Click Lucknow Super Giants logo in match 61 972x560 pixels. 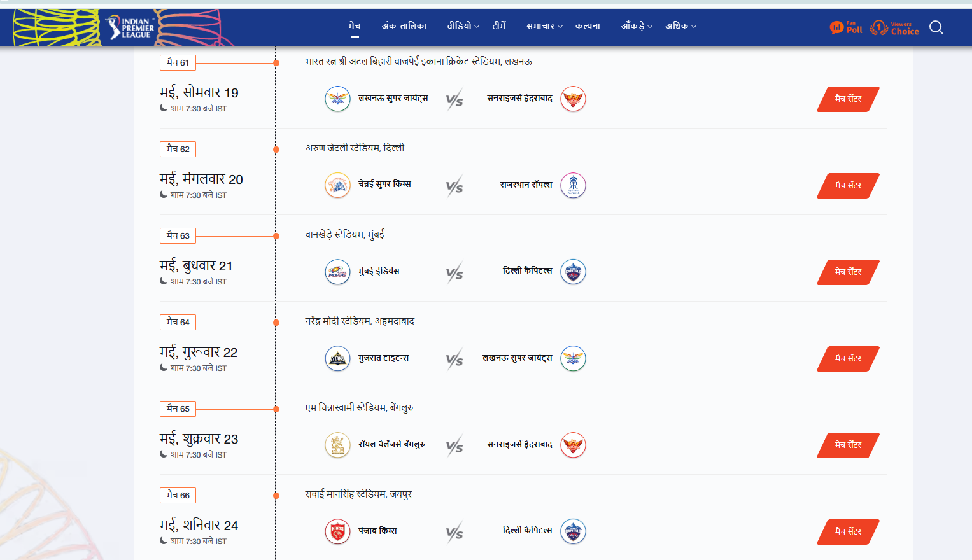337,99
